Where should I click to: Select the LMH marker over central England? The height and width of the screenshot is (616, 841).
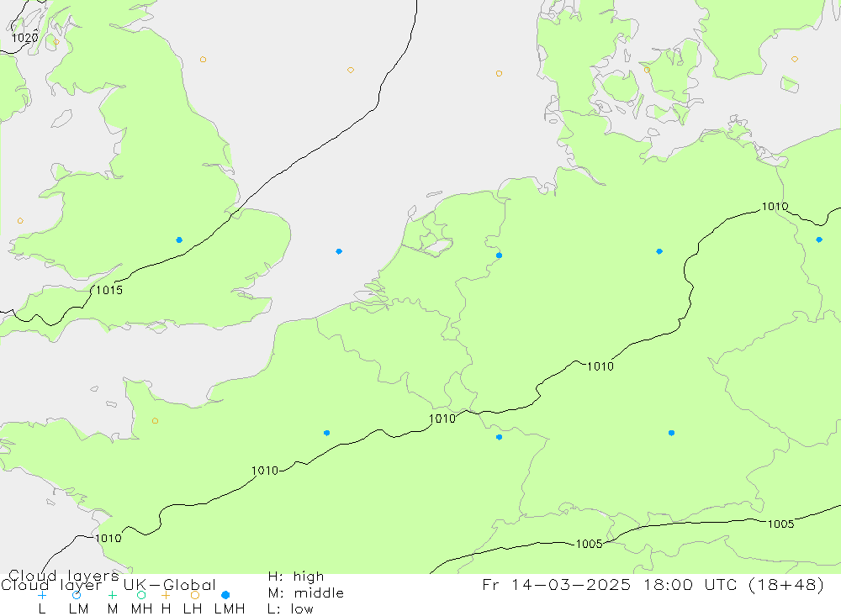[179, 240]
